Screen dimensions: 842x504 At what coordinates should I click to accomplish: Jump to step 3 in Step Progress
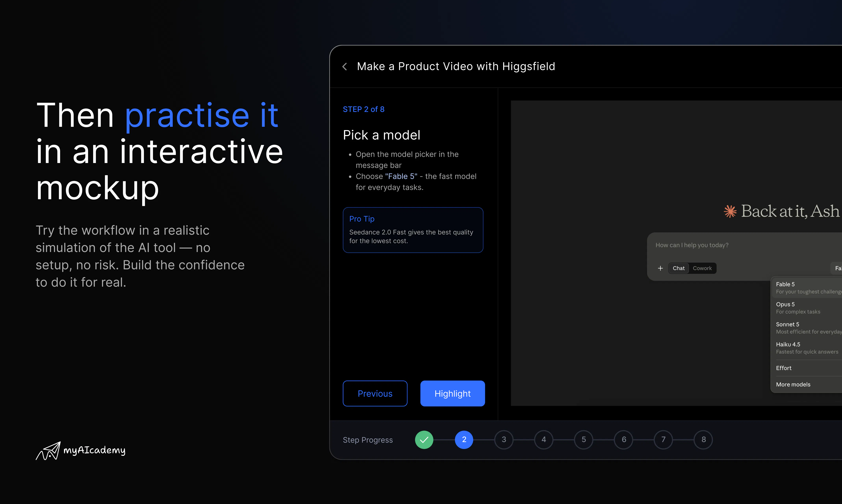coord(504,440)
